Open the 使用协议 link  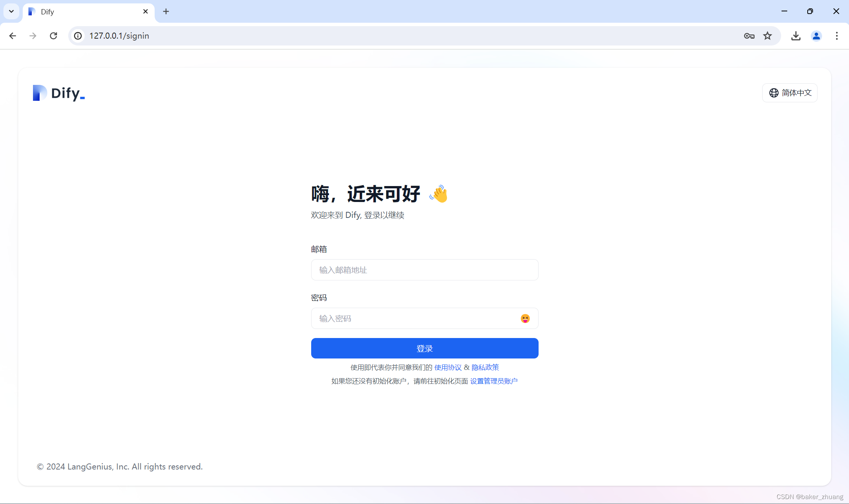pyautogui.click(x=448, y=368)
